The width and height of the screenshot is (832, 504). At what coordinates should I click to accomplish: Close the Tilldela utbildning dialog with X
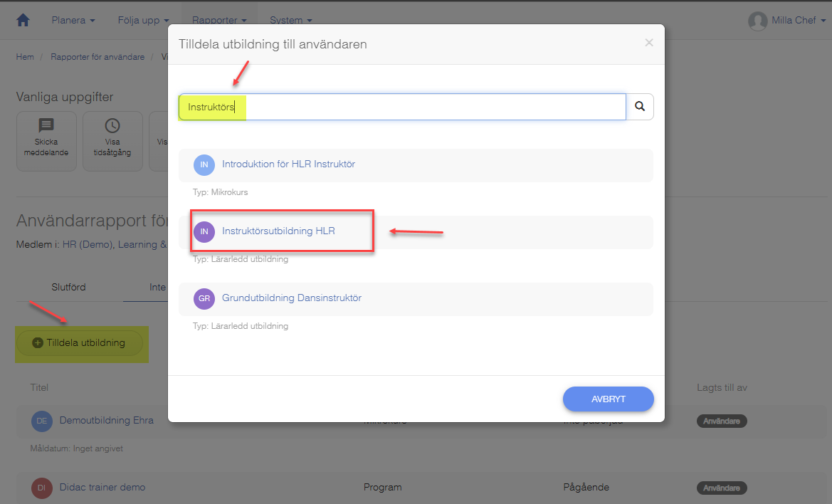(x=649, y=43)
